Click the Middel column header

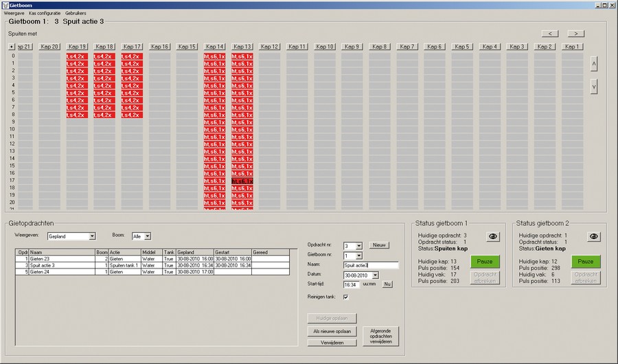[x=152, y=252]
